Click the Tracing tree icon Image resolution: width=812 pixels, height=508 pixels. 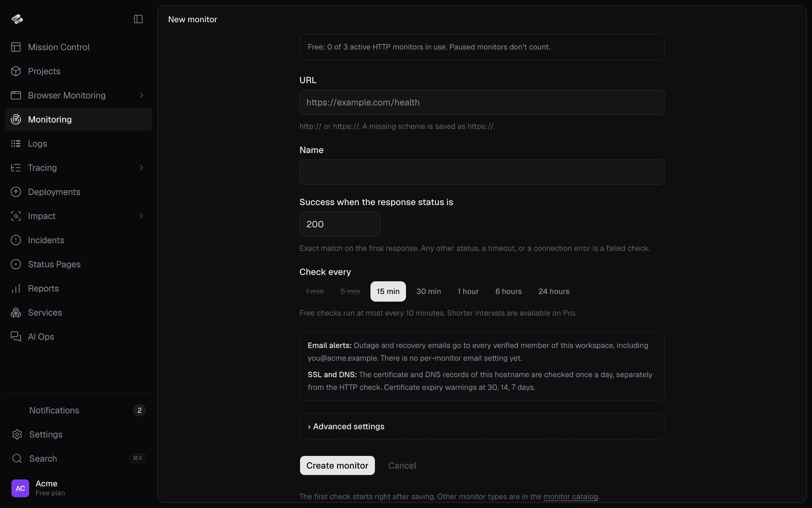pyautogui.click(x=16, y=168)
